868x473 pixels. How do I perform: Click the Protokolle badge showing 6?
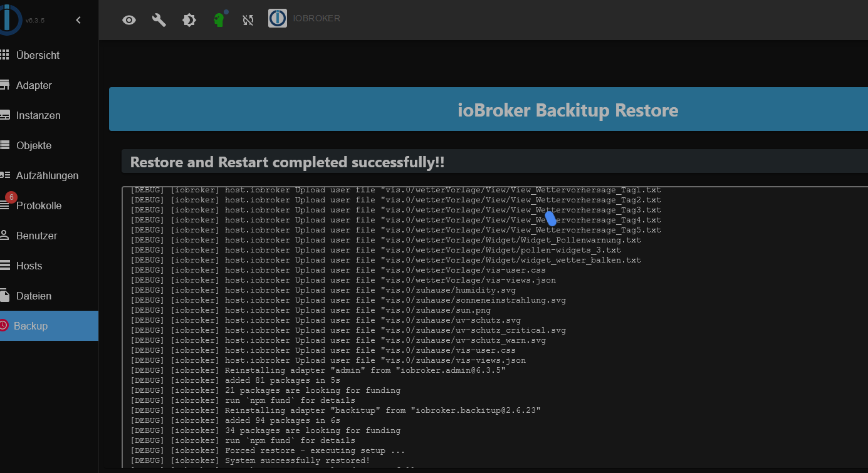coord(11,197)
